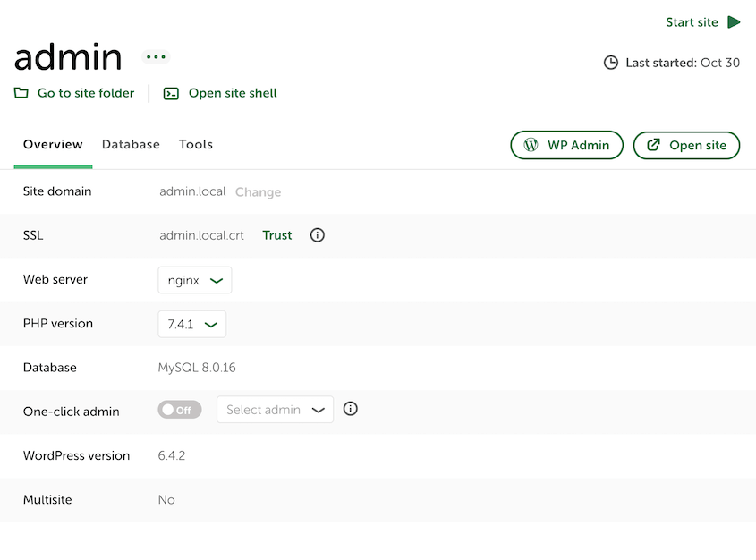Toggle the One-click admin switch
This screenshot has height=560, width=756.
coord(179,410)
